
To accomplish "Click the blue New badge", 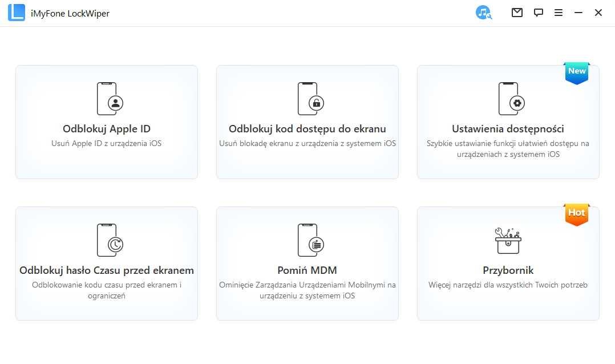I will (577, 73).
